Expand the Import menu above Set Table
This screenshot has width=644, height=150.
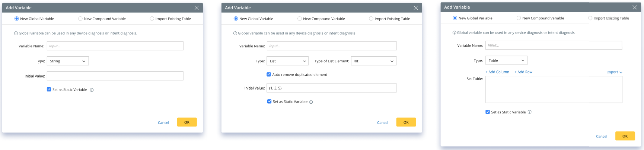tap(614, 72)
